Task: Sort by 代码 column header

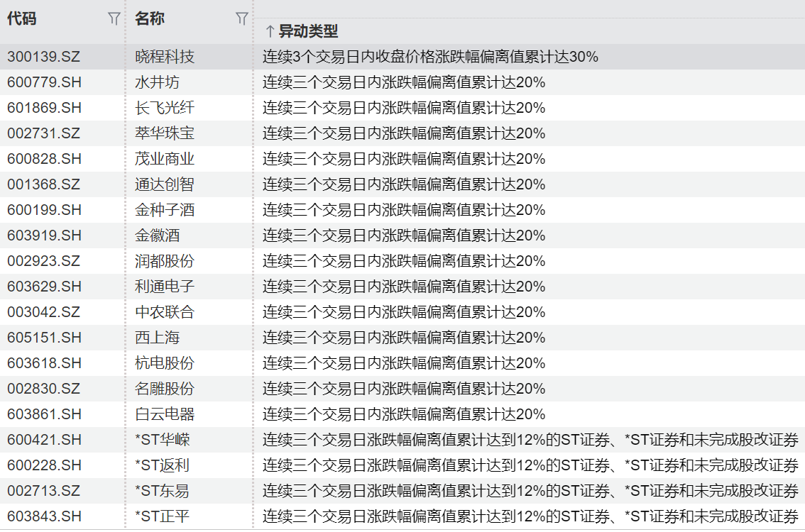Action: tap(22, 19)
